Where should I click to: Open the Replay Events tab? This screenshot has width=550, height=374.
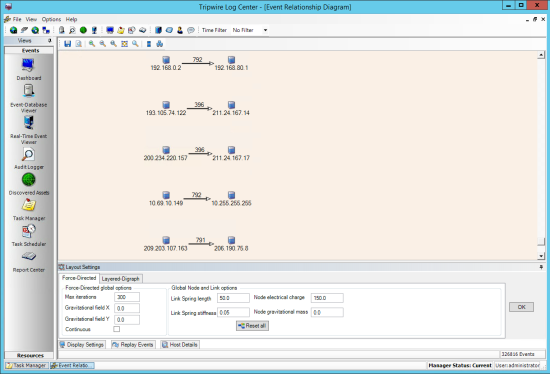133,345
